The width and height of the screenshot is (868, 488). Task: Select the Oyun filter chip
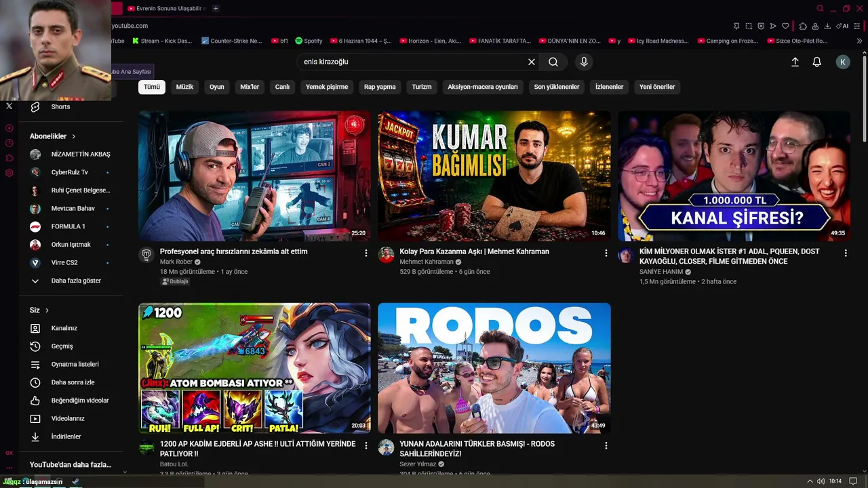click(x=217, y=87)
